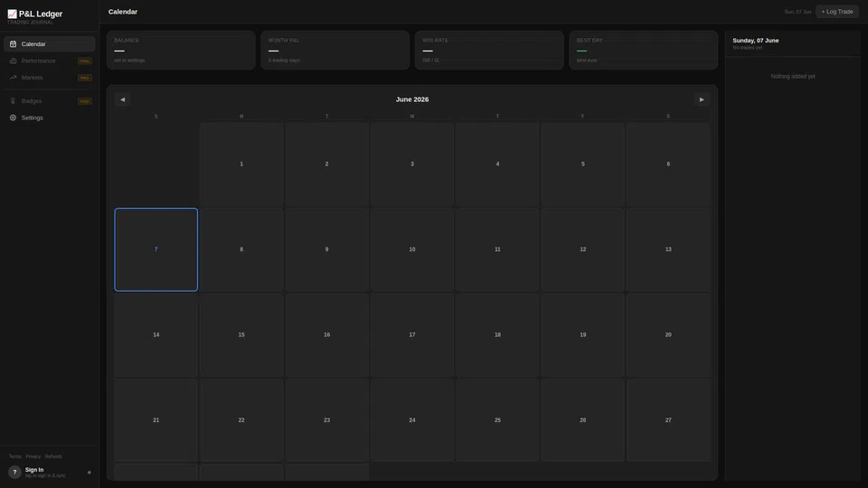Click Sign In at bottom left
Image resolution: width=868 pixels, height=488 pixels.
coord(33,470)
